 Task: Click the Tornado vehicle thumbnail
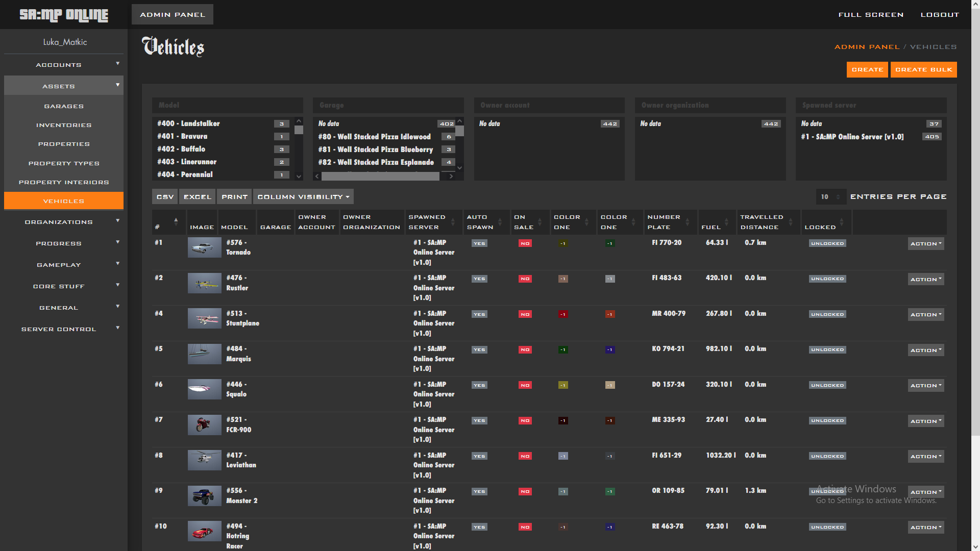pos(204,247)
